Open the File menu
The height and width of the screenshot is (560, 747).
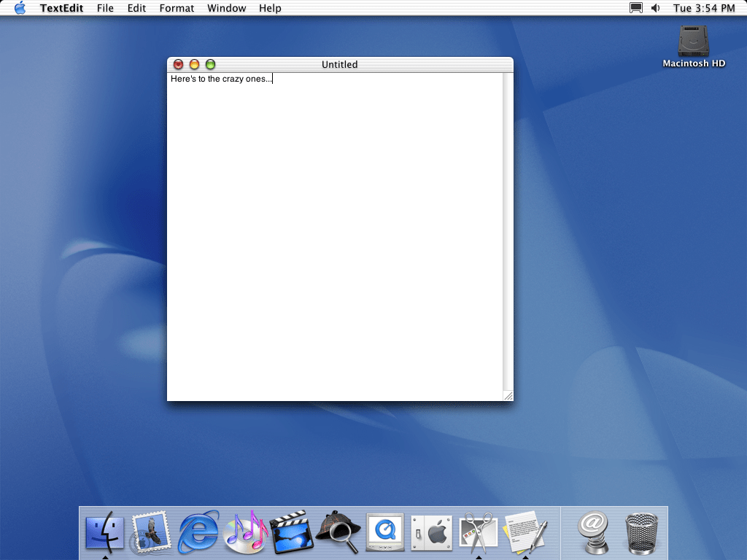coord(105,8)
